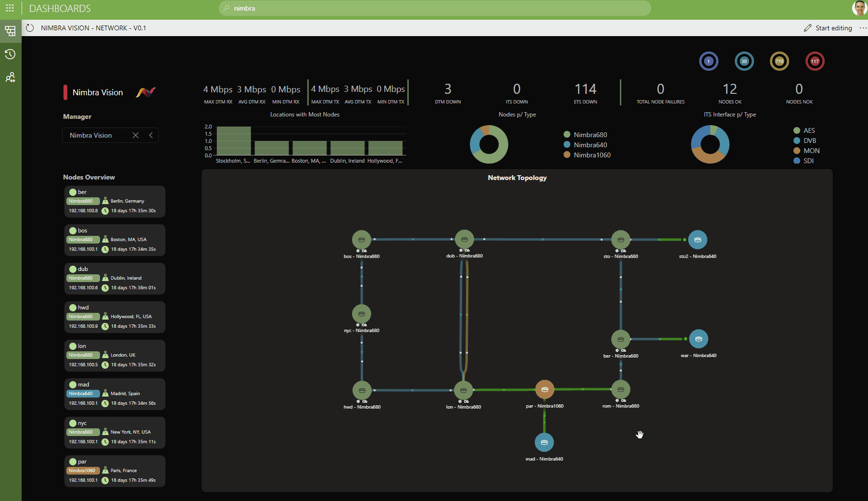Click the Nodes p/ Type donut chart
The image size is (868, 501).
coord(489,144)
